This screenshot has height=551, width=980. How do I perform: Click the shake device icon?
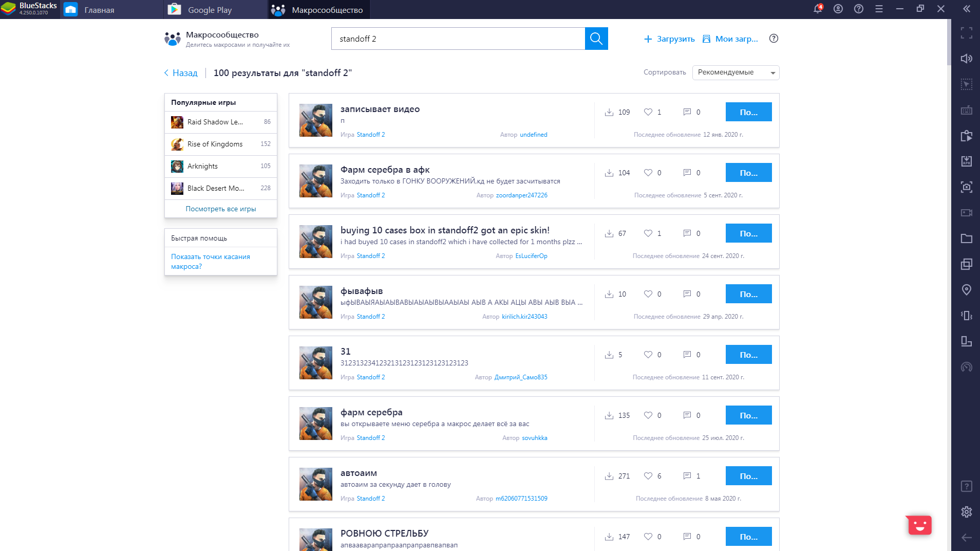point(967,316)
